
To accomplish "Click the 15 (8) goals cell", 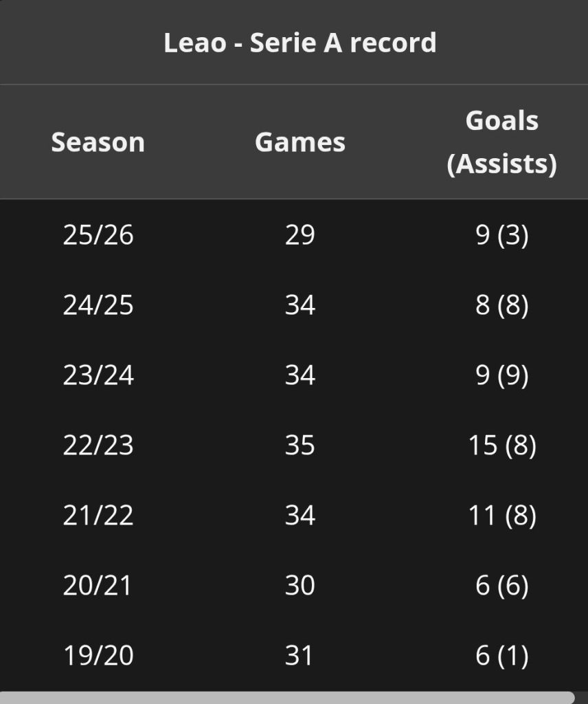I will tap(502, 445).
